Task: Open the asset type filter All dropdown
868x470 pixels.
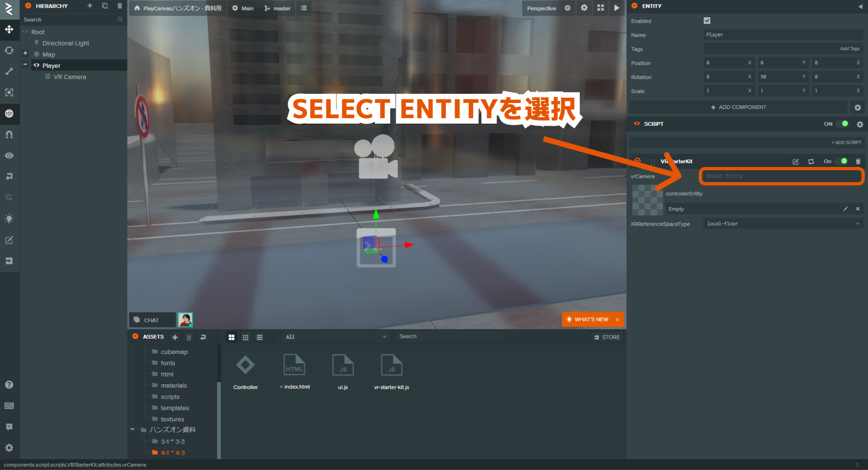Action: [x=335, y=337]
